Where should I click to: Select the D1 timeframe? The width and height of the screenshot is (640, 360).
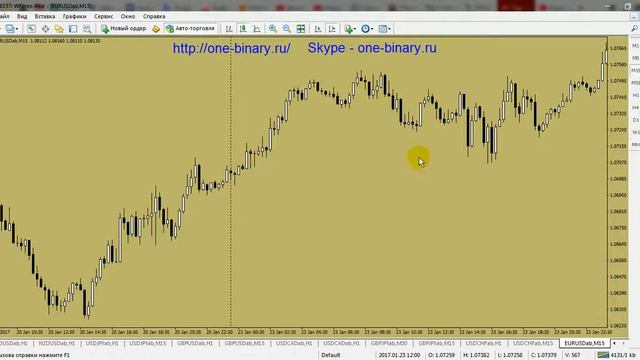(636, 120)
